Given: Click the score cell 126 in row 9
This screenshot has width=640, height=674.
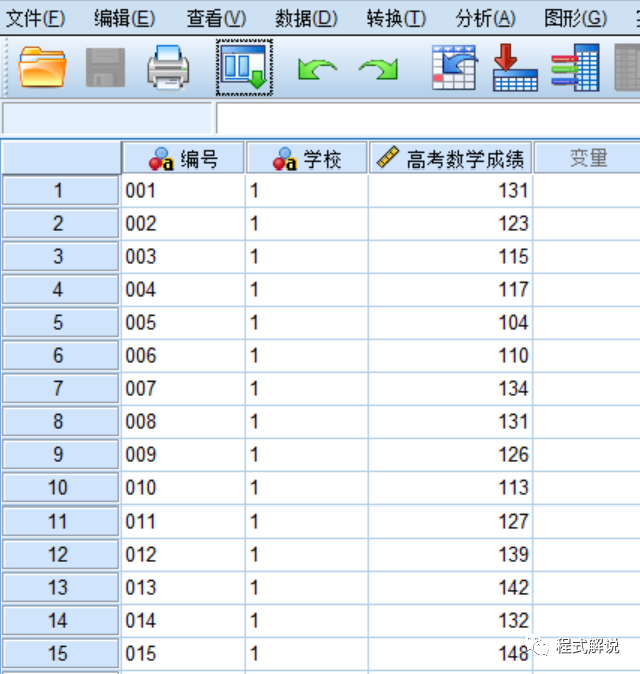Looking at the screenshot, I should [450, 455].
